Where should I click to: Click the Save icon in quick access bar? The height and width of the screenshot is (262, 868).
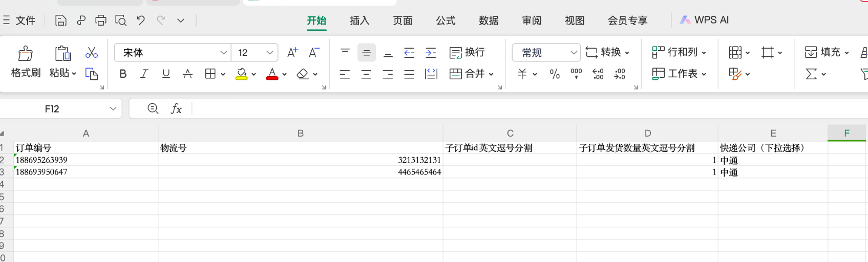click(x=60, y=20)
